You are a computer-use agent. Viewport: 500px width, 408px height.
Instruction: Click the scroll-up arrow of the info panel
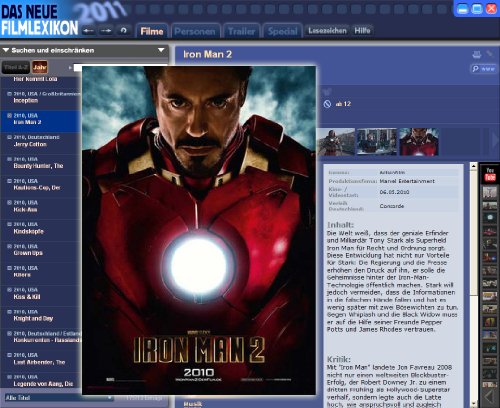[x=473, y=166]
